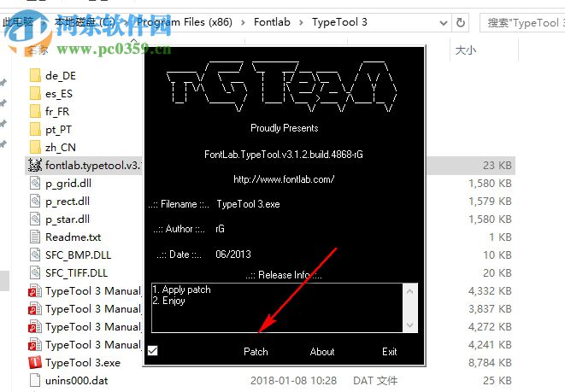The height and width of the screenshot is (392, 565).
Task: Click the PDF icon beside the 3,837 KB manual
Action: (x=35, y=309)
